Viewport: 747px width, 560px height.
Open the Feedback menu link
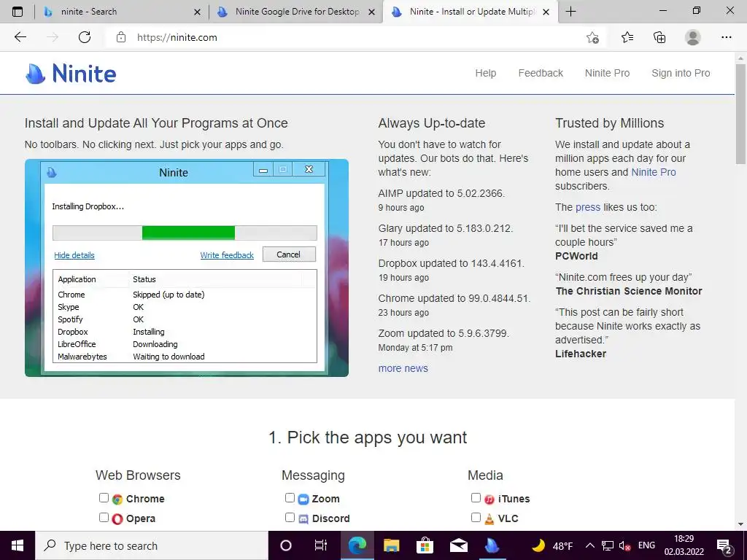click(541, 73)
